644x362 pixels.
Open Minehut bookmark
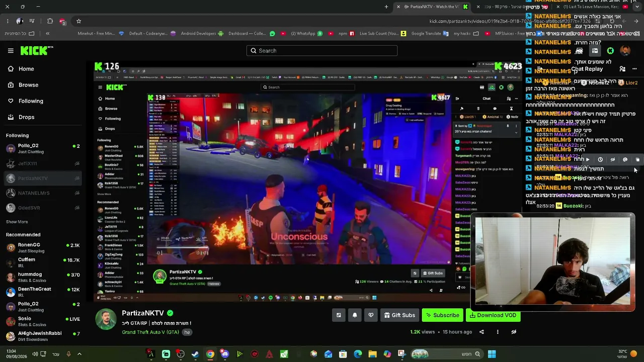[101, 34]
